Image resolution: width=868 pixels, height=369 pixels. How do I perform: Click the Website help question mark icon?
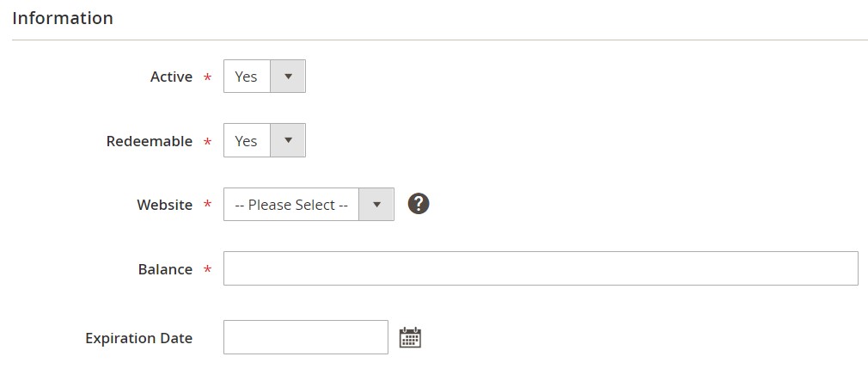point(419,204)
